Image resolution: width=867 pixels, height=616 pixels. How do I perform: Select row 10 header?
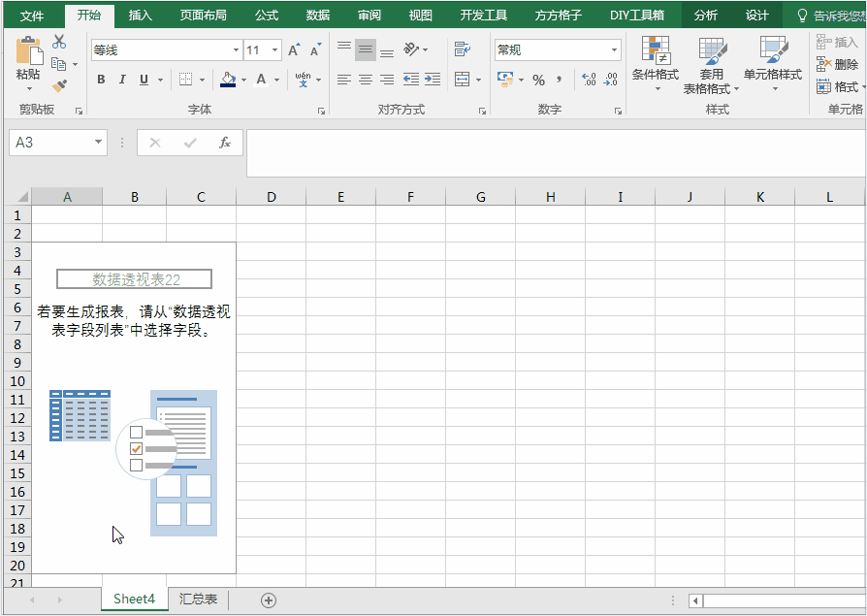pos(17,381)
